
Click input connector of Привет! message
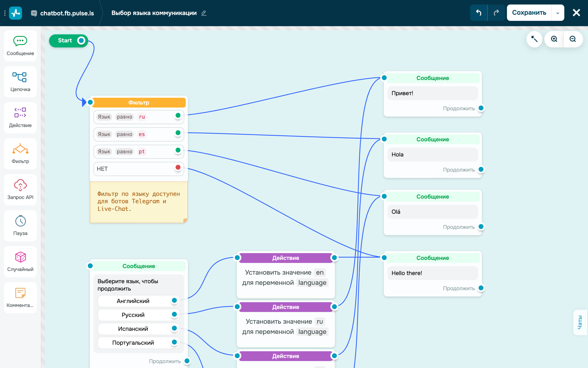[384, 78]
